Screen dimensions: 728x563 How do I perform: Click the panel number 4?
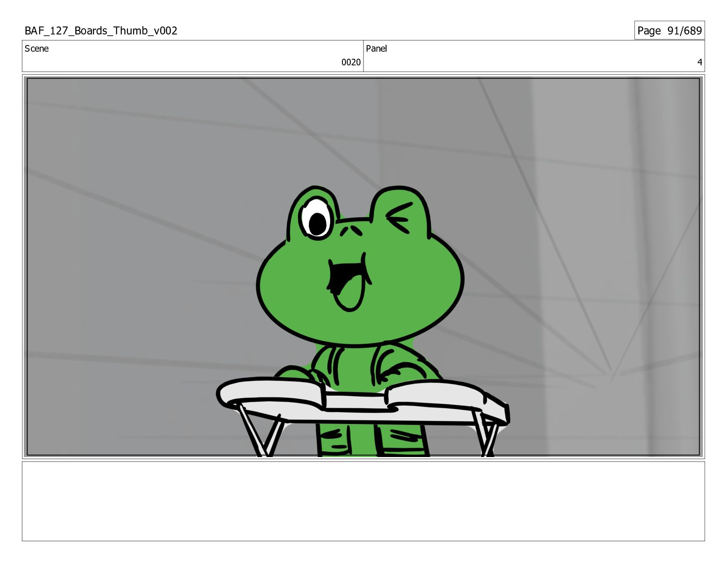[x=699, y=62]
